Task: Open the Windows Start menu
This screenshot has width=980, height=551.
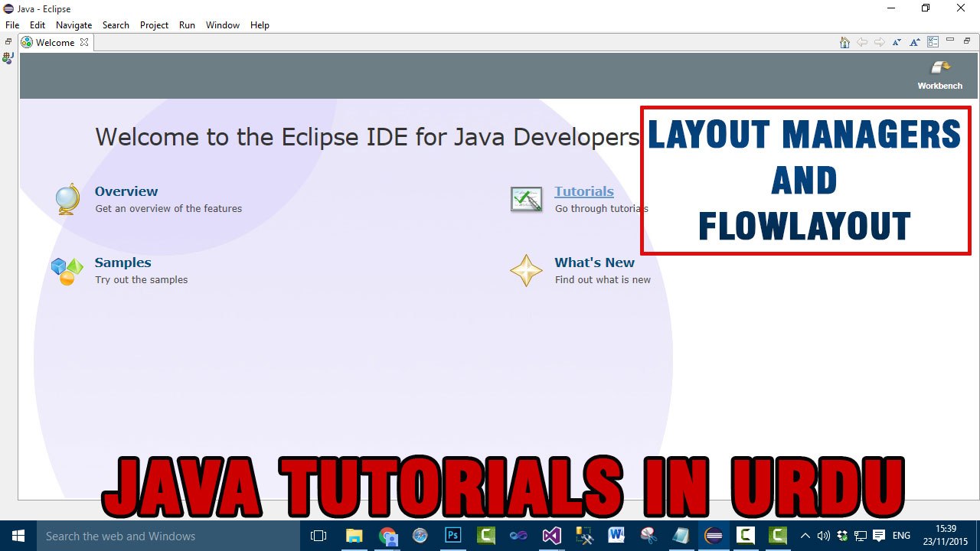Action: click(18, 536)
